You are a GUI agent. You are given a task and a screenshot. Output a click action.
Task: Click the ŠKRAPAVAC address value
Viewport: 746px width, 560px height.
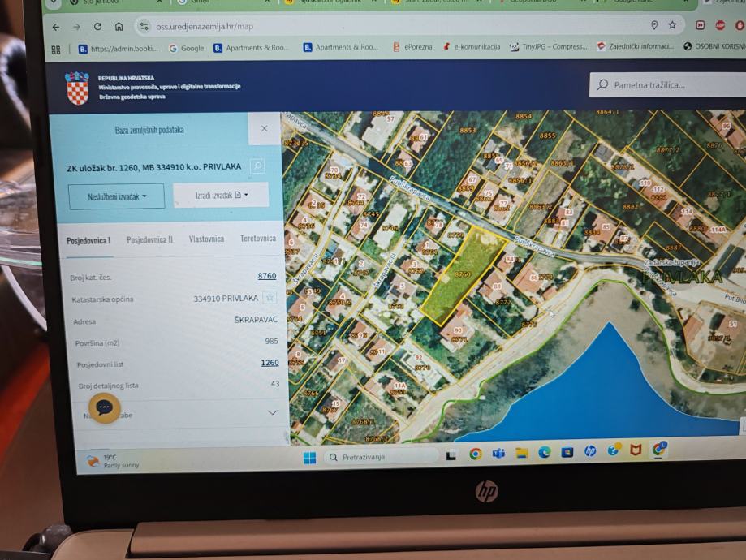point(256,320)
